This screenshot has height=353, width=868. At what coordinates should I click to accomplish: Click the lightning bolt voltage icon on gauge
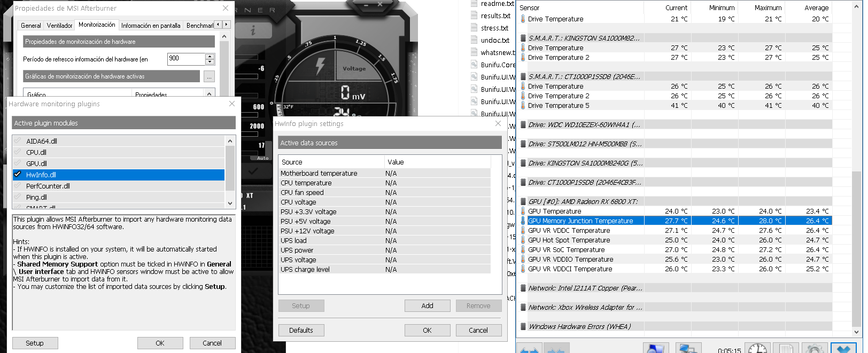pos(320,66)
